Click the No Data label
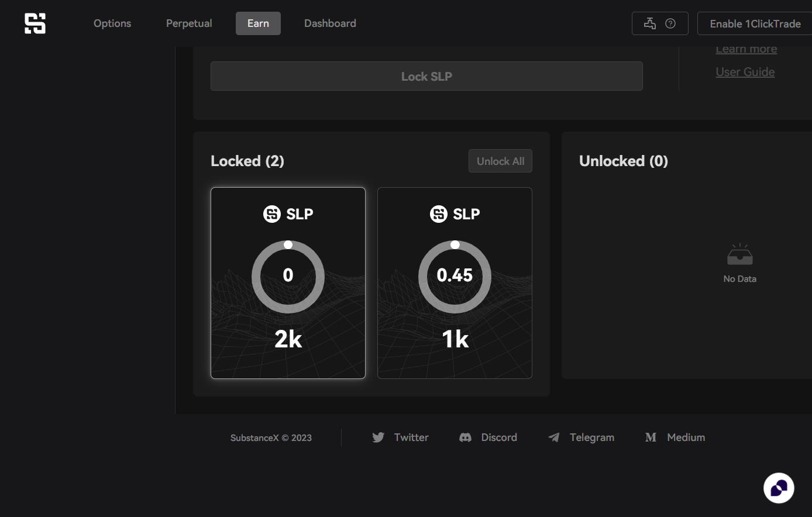 click(x=739, y=279)
